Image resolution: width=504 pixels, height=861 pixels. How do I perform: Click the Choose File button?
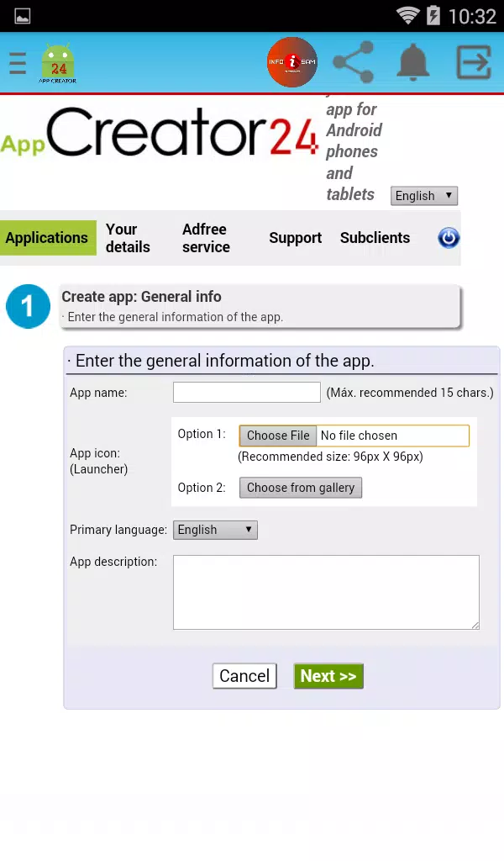click(x=278, y=436)
